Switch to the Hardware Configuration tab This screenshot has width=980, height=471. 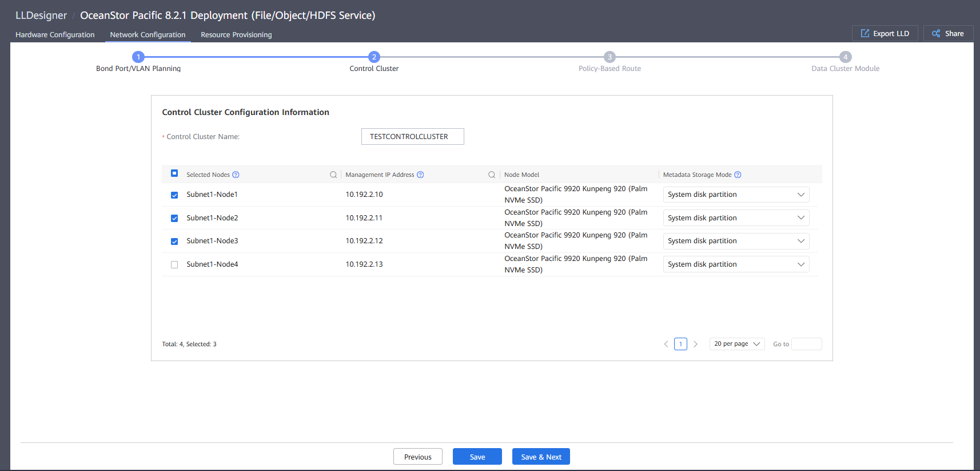coord(55,35)
